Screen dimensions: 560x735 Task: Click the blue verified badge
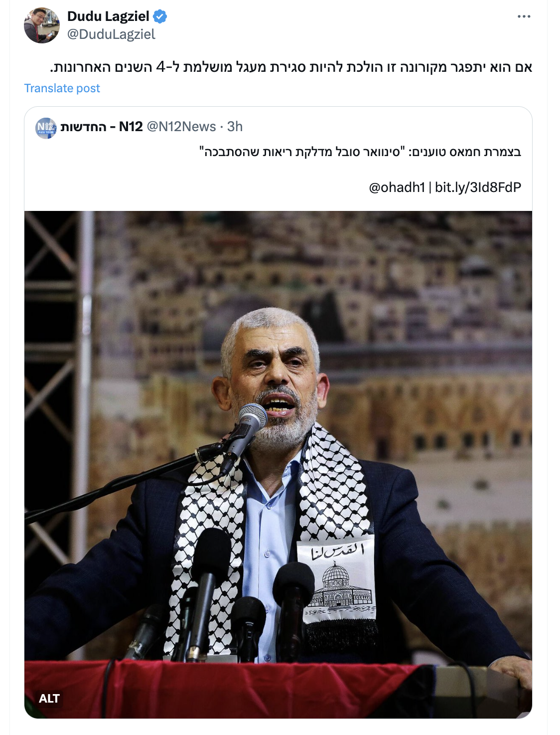(160, 16)
